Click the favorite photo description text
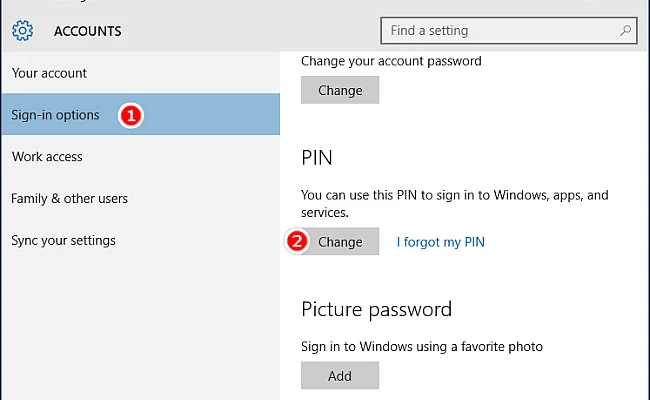The image size is (650, 400). (422, 347)
